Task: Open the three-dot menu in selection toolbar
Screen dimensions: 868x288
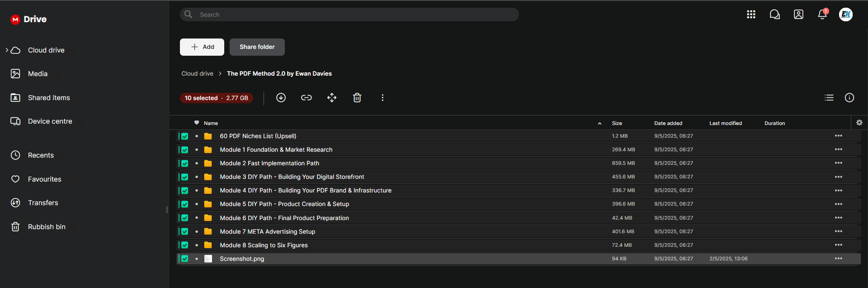Action: click(382, 98)
